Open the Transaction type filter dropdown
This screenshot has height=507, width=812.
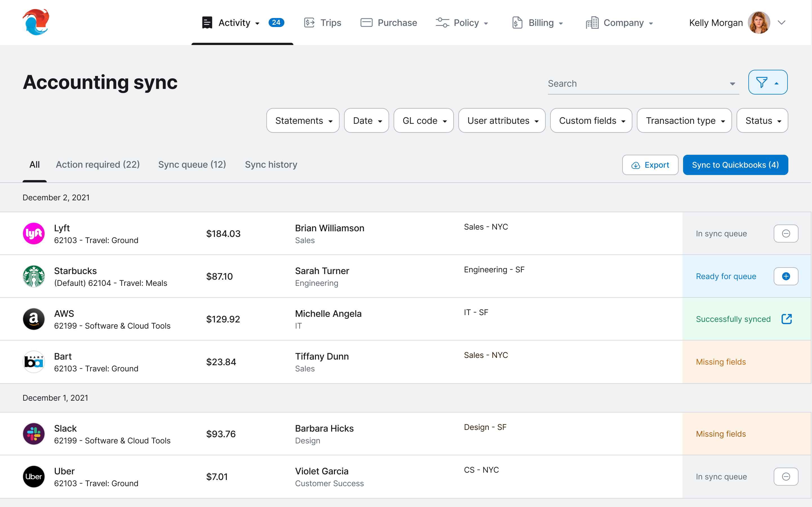point(684,121)
